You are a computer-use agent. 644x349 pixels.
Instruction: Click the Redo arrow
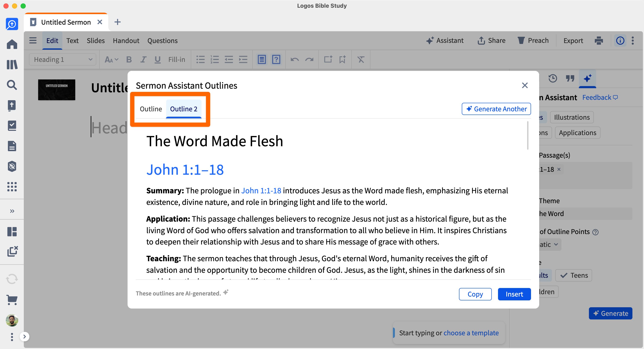coord(309,59)
